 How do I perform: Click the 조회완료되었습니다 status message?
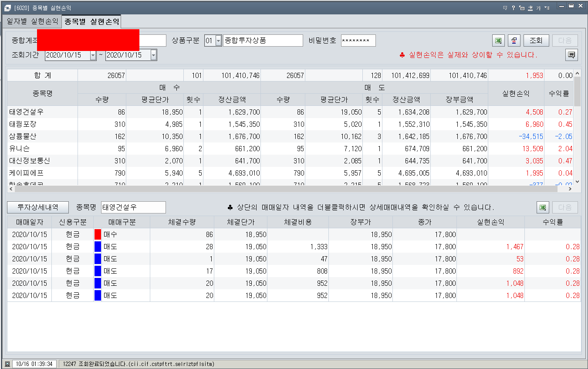pos(139,364)
